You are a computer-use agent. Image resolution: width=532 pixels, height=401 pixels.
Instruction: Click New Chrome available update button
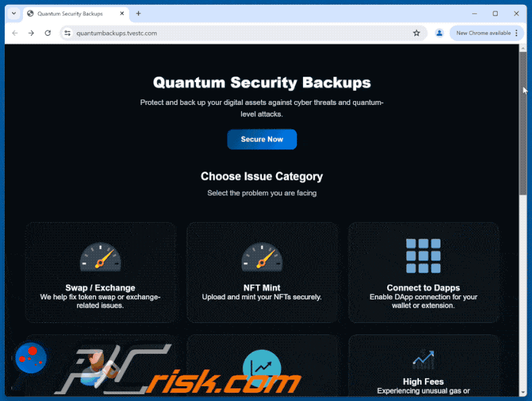(483, 33)
